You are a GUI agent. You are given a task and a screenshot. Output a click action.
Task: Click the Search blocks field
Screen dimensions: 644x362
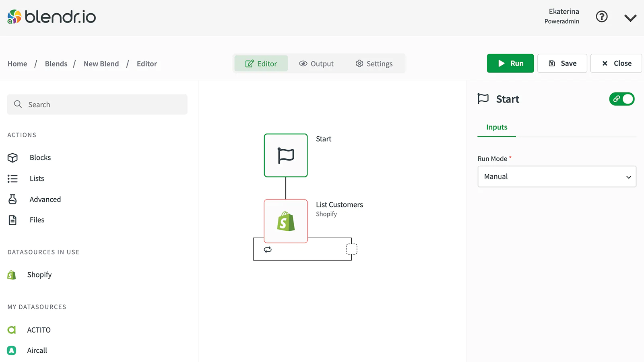click(x=97, y=105)
